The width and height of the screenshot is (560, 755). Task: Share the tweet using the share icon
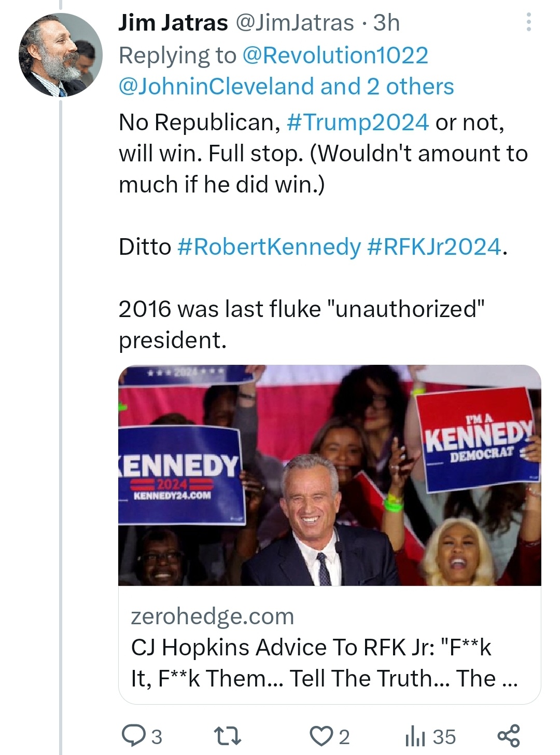[508, 735]
